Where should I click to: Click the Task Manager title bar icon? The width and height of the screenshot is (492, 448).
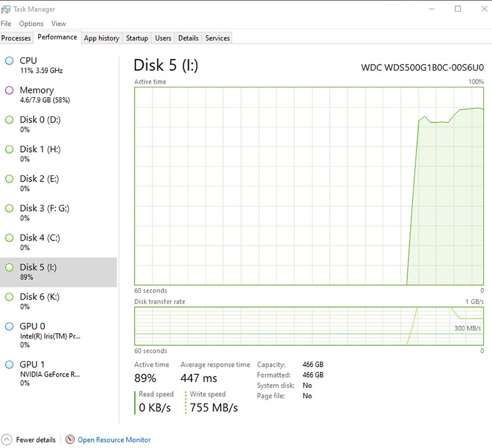[6, 9]
